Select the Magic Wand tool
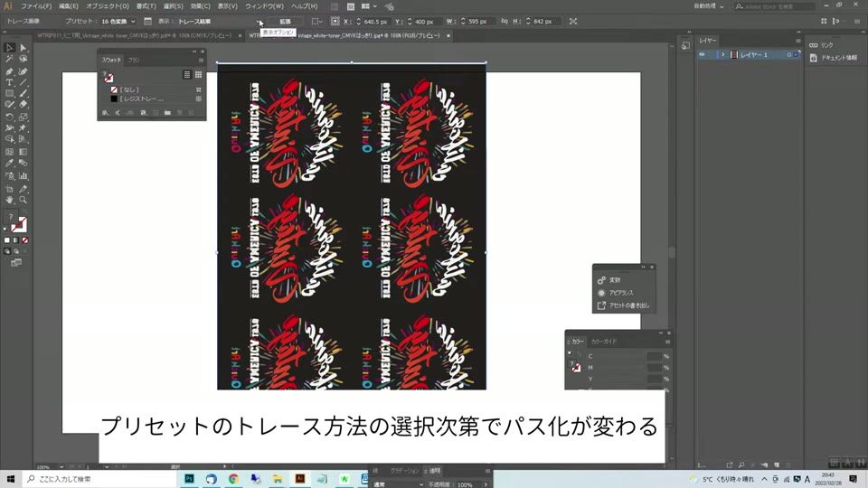 point(9,60)
